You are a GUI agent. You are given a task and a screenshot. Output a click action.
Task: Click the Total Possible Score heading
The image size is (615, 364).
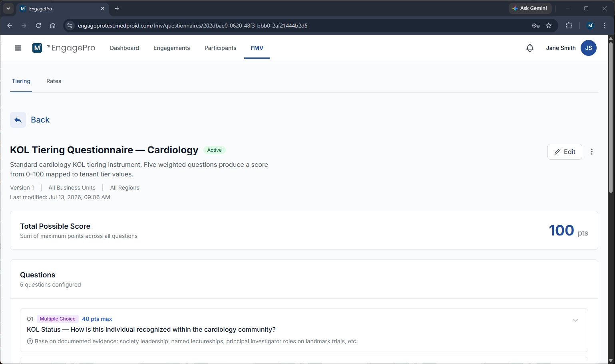[x=55, y=226]
